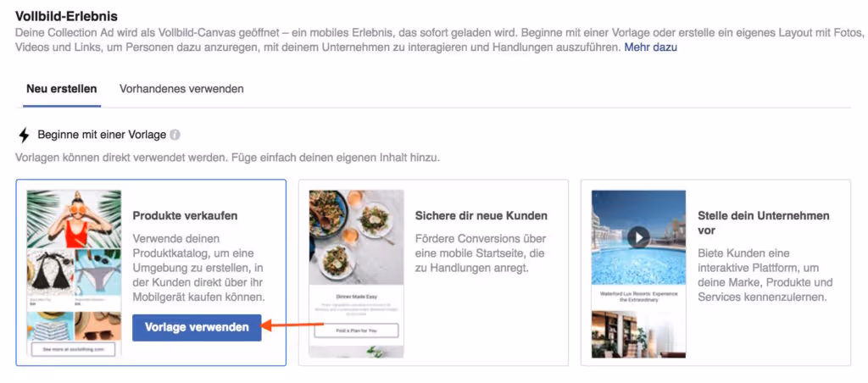Open the info icon next to 'Beginne mit einer Vorlage'
This screenshot has height=383, width=868.
tap(175, 135)
